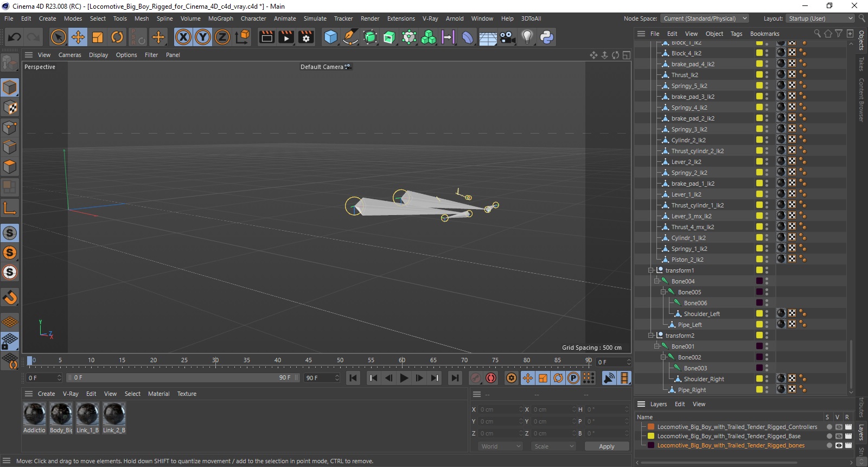Click frame 50 on the timeline ruler

coord(340,360)
